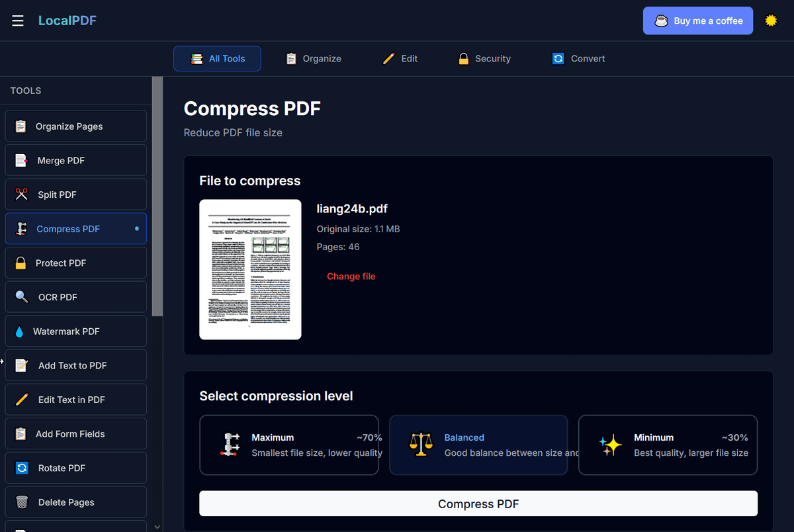794x532 pixels.
Task: Open Edit Text in PDF
Action: (76, 400)
